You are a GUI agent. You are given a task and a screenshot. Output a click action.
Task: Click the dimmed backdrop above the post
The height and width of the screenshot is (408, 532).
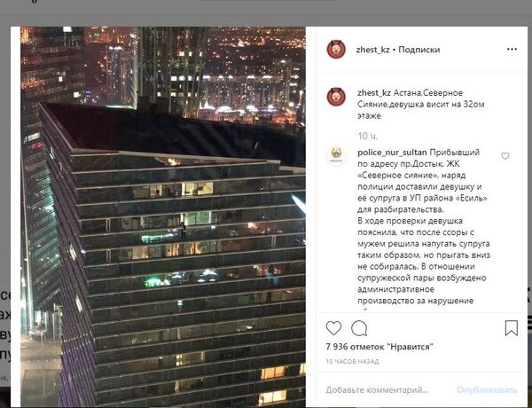266,13
